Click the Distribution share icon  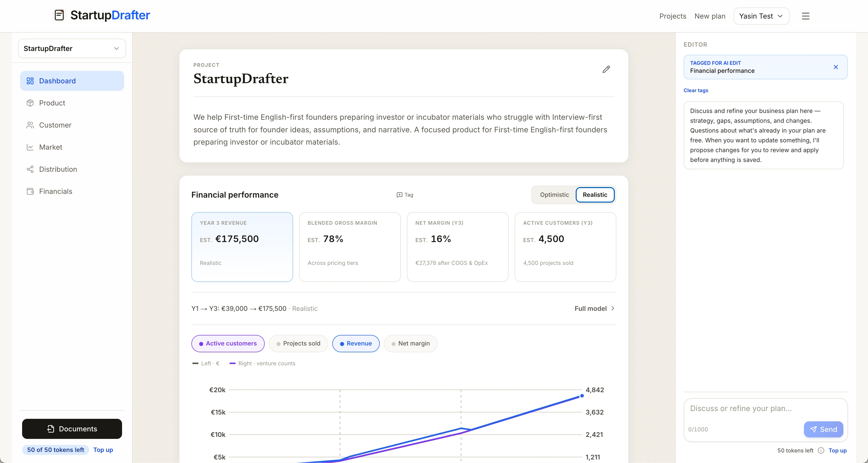[x=30, y=169]
